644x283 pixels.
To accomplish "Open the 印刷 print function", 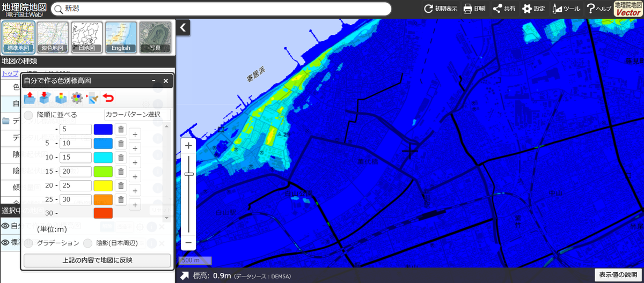I will point(474,9).
